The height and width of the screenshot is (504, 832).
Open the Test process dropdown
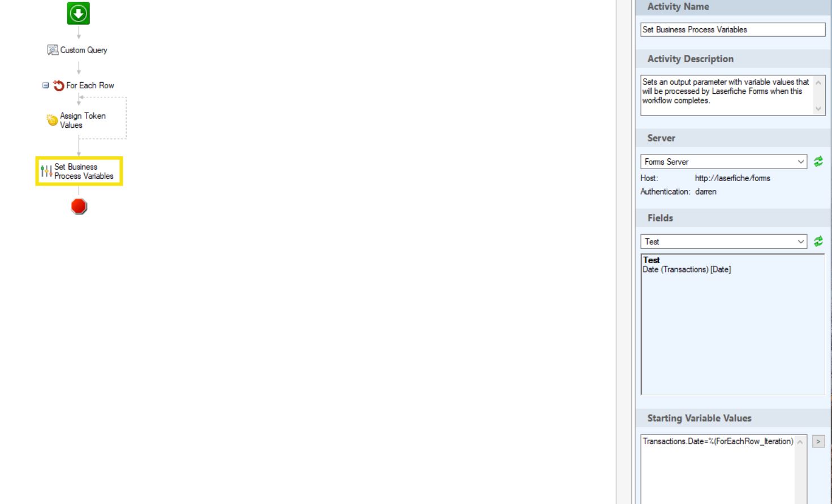tap(801, 242)
